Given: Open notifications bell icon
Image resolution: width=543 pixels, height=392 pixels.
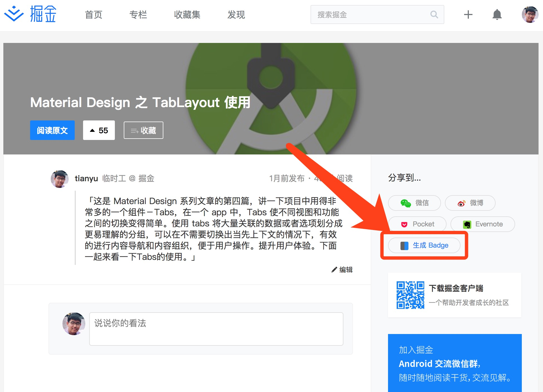Looking at the screenshot, I should [x=497, y=14].
